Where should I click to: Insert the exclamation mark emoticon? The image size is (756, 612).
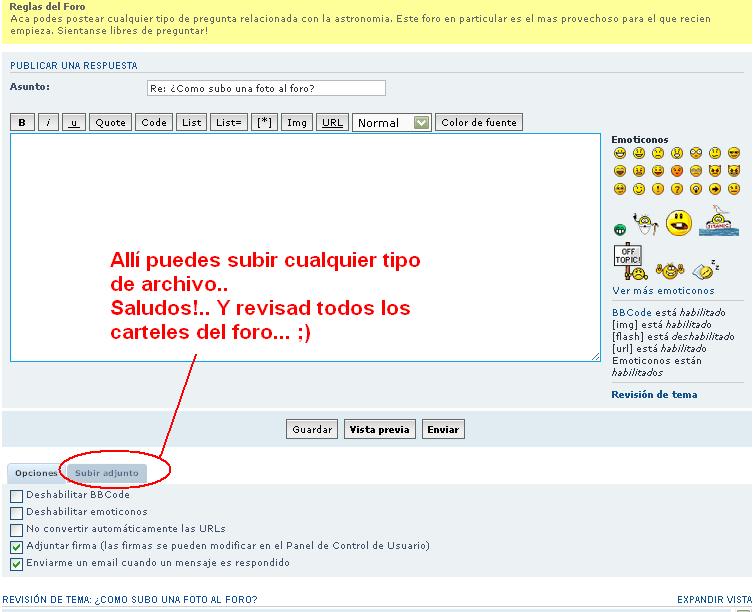[x=658, y=189]
